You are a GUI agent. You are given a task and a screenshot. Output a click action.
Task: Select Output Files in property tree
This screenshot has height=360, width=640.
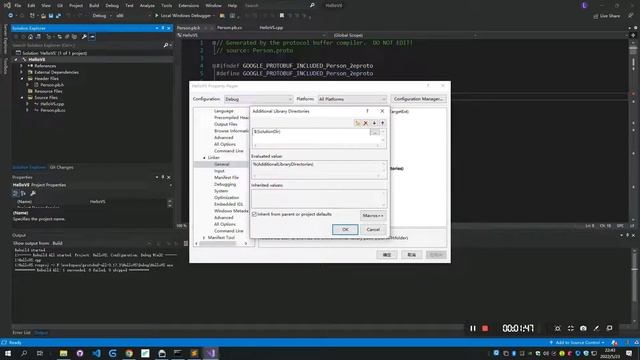[226, 124]
